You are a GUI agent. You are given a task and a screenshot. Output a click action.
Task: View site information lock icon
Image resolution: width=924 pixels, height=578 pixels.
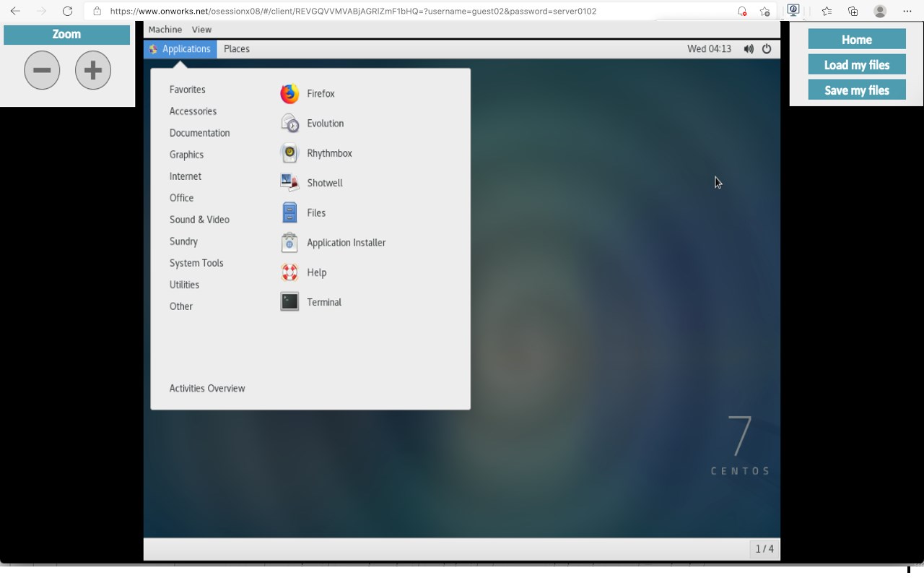tap(97, 11)
